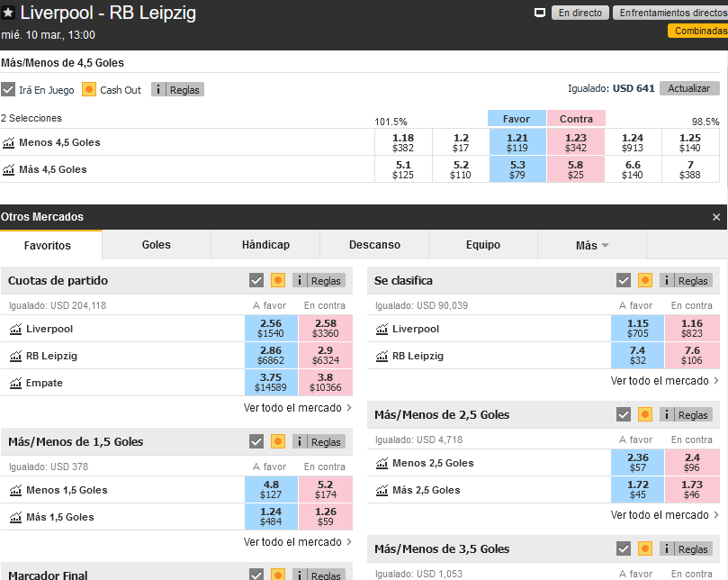Open Reglas in Se clasifica header

tap(687, 281)
